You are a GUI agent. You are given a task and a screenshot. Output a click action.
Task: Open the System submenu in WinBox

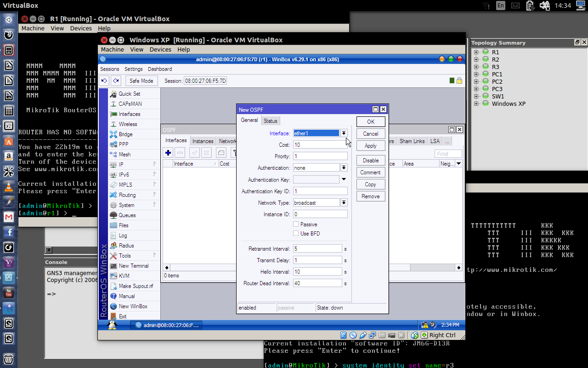click(x=133, y=205)
